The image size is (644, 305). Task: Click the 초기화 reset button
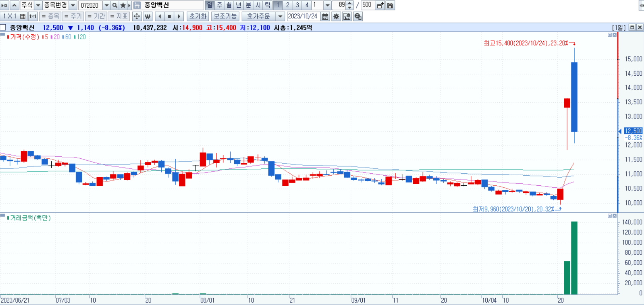click(198, 16)
